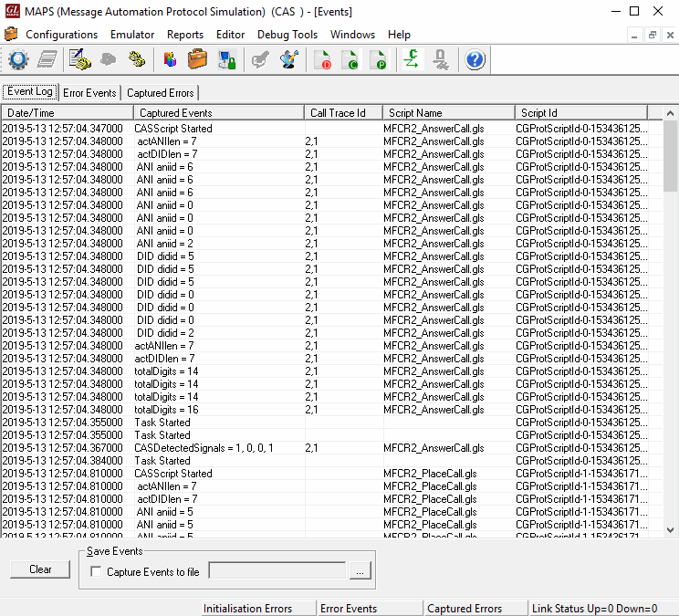This screenshot has height=616, width=679.
Task: Click Initialisation Errors in status bar
Action: [258, 608]
